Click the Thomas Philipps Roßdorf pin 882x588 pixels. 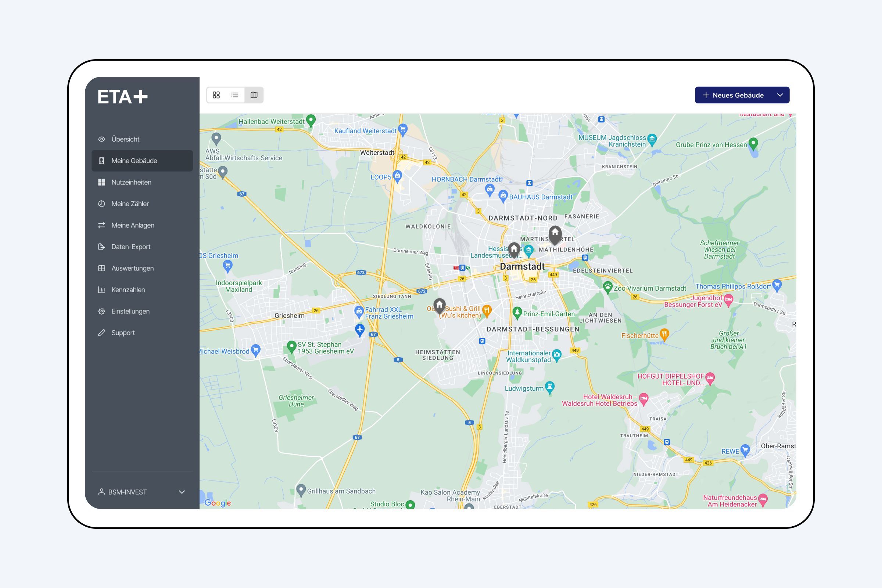777,286
